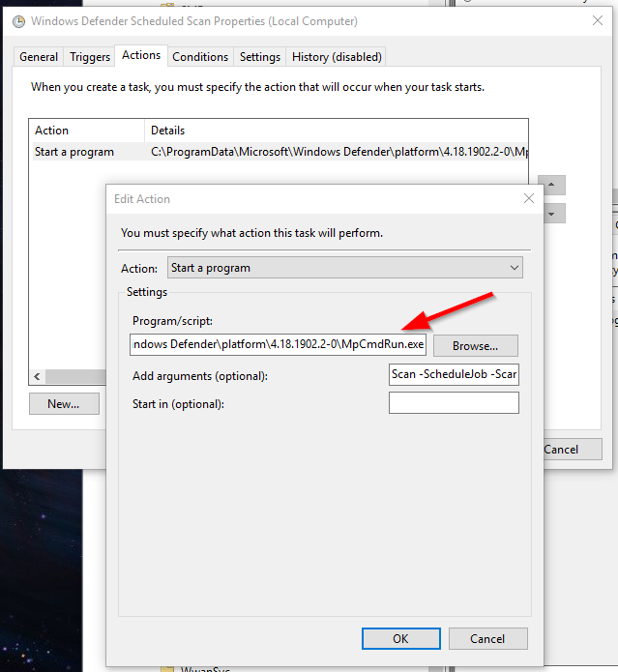Click in the Program/script path field
The image size is (618, 672).
click(278, 344)
